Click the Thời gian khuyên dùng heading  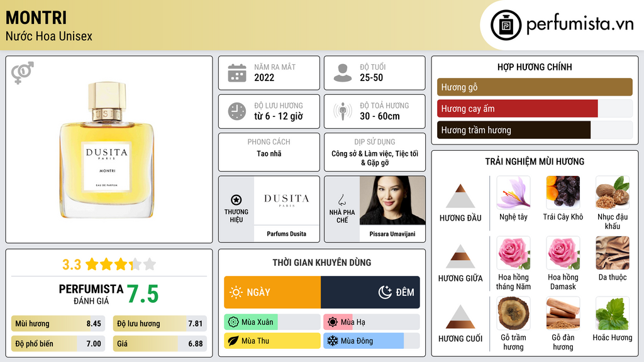pos(322,262)
